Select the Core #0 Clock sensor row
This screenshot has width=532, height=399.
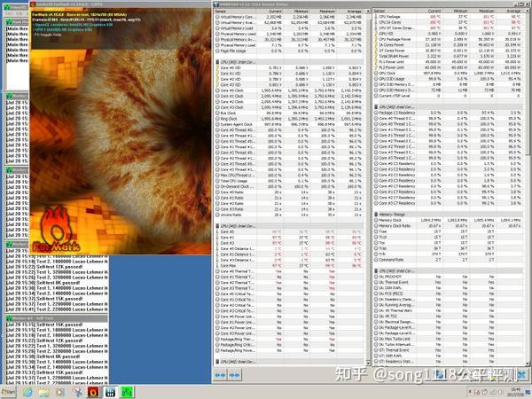click(289, 90)
